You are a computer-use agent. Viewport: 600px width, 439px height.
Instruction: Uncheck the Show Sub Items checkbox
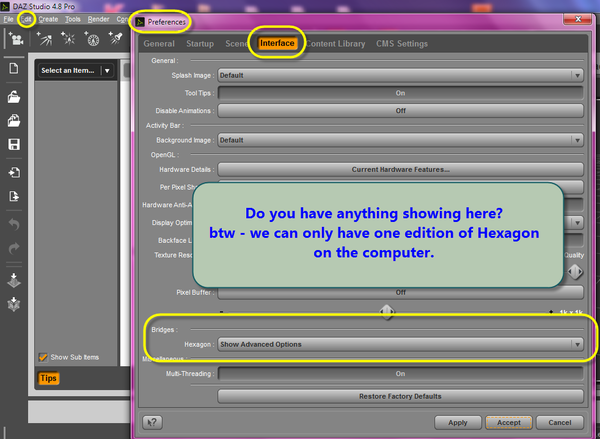pos(43,357)
